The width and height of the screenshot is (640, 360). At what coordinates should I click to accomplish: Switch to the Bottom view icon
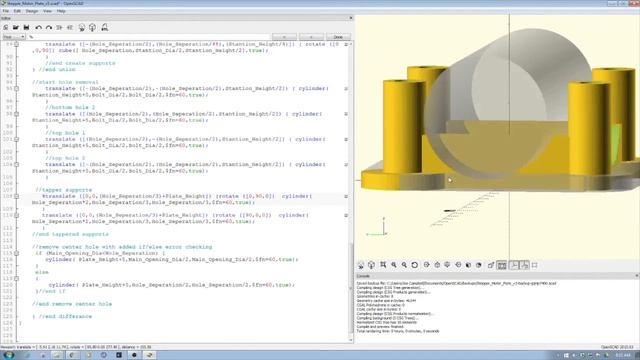pyautogui.click(x=447, y=265)
